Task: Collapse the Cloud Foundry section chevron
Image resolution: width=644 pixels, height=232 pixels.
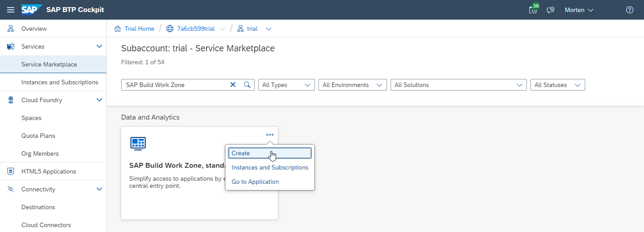Action: 99,100
